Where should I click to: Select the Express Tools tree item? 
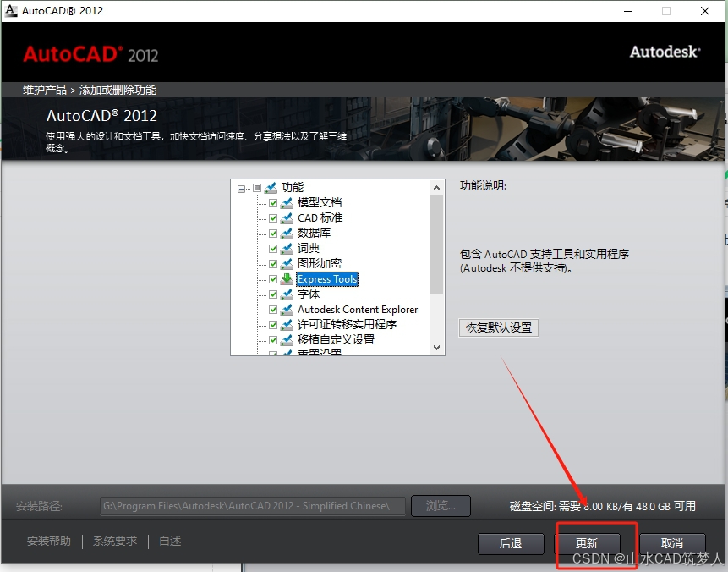[327, 278]
